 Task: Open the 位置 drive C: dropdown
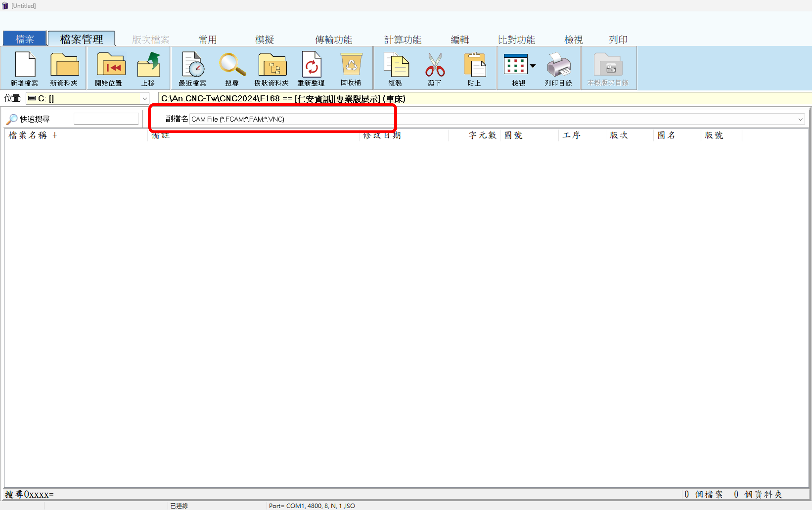pyautogui.click(x=145, y=99)
